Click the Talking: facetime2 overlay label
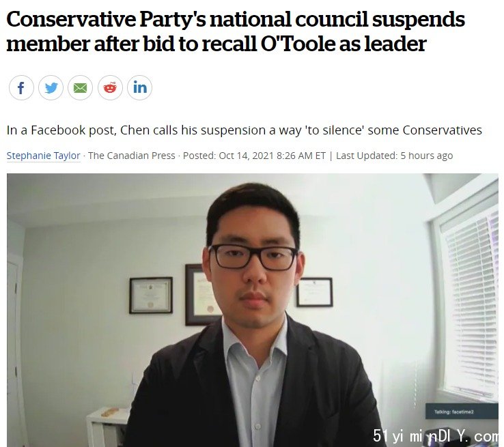The width and height of the screenshot is (504, 447). pos(454,412)
